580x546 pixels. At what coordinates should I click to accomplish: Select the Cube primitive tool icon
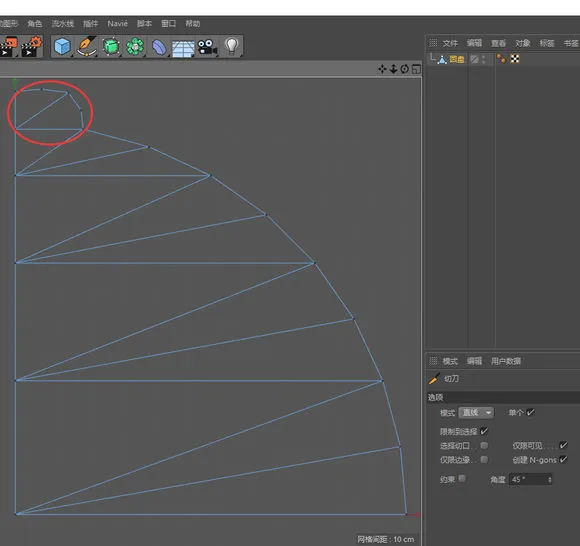(62, 47)
